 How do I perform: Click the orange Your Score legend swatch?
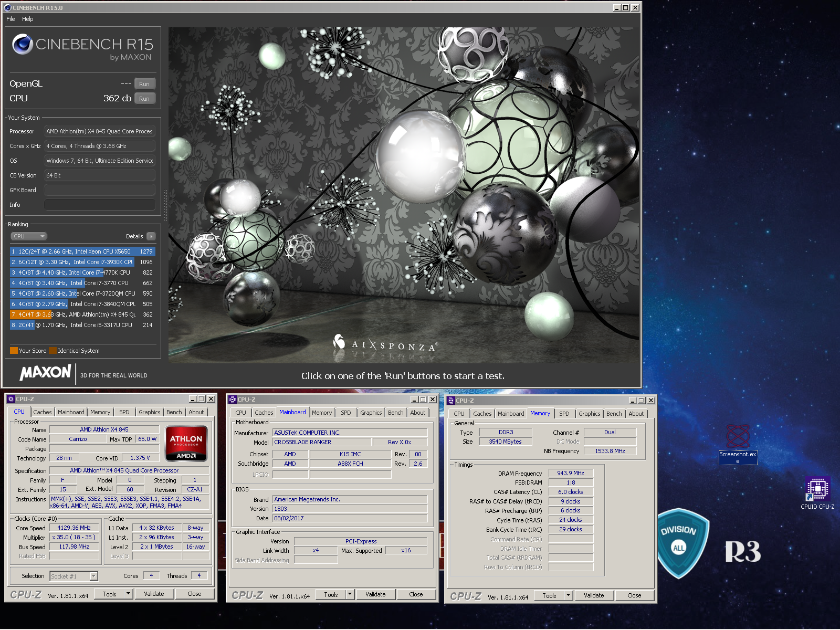[x=14, y=351]
